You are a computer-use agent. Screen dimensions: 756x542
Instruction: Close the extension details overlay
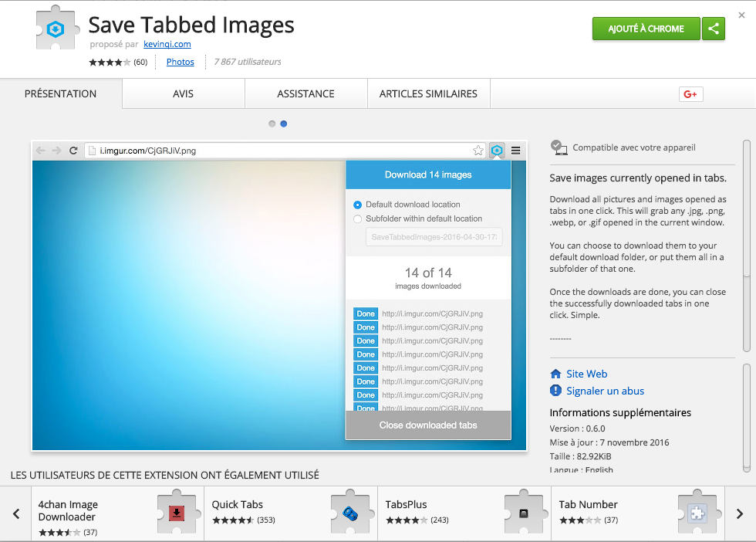pyautogui.click(x=741, y=15)
